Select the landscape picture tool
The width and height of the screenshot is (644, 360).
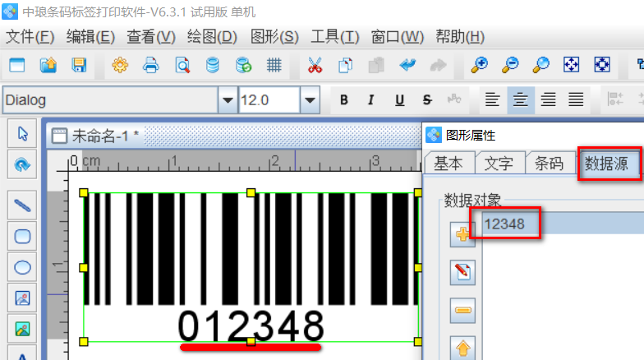click(22, 329)
